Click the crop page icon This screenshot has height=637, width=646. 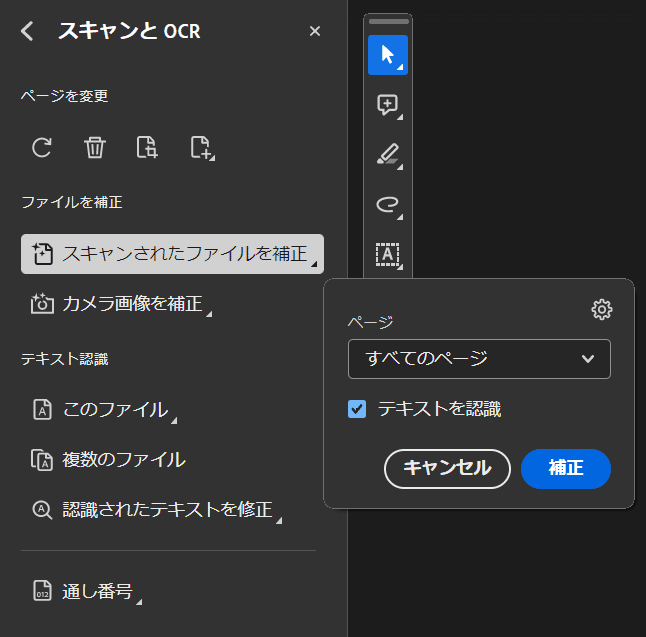[147, 148]
